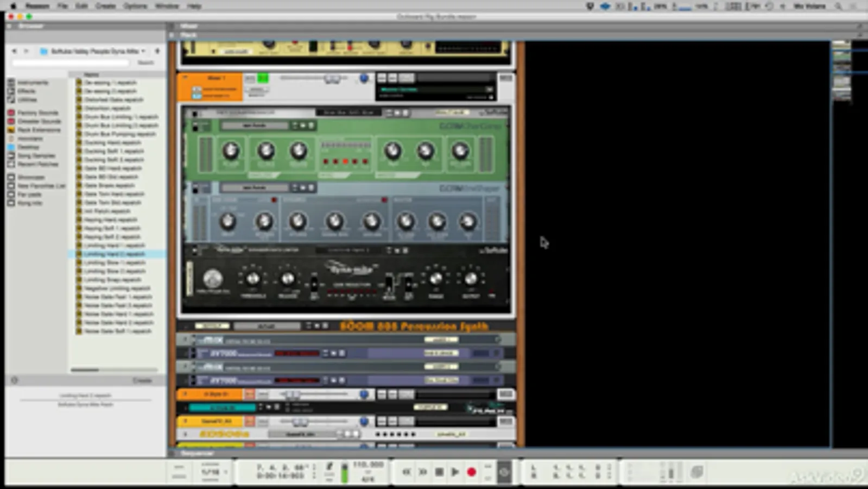Toggle the Dyna-mite mode switch
The image size is (868, 489).
coord(389,284)
